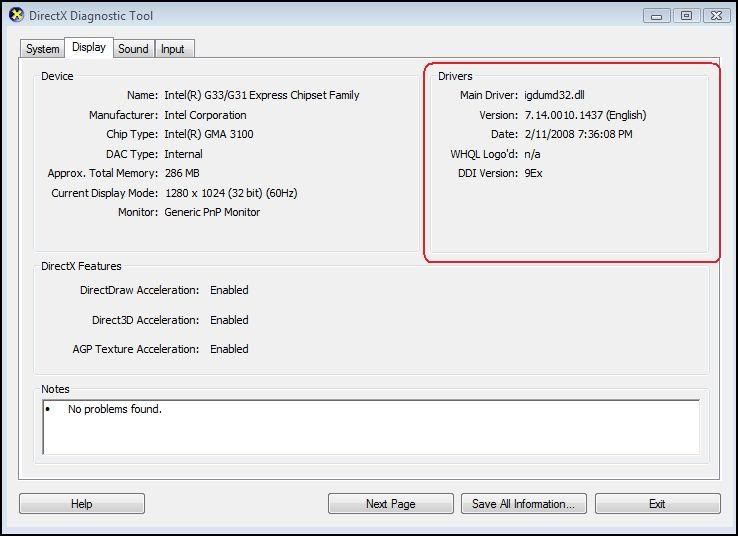The width and height of the screenshot is (738, 536).
Task: Maximize the DirectX Diagnostic Tool window
Action: coord(686,16)
